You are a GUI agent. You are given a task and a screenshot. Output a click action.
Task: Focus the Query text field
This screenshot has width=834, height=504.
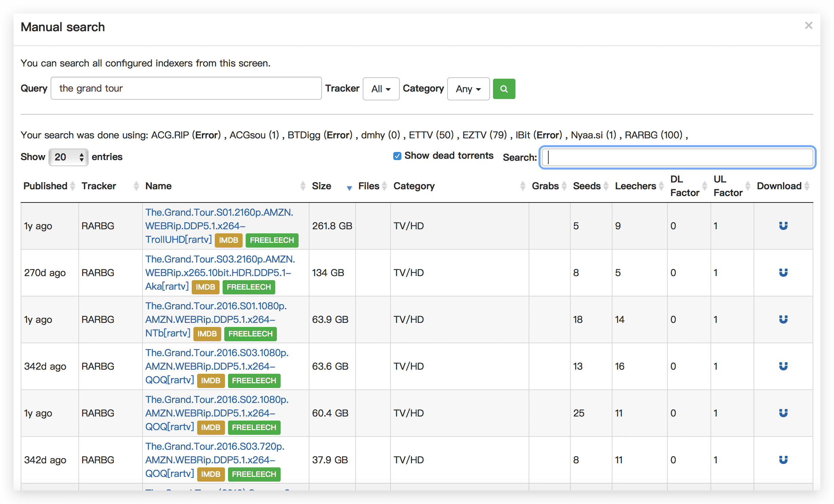tap(186, 88)
